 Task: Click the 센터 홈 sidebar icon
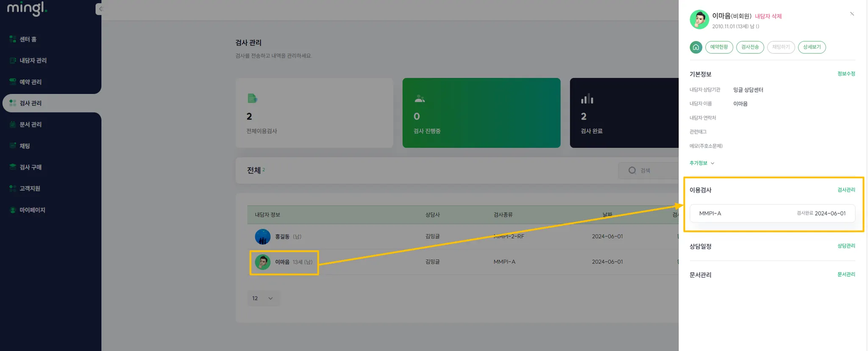tap(13, 39)
